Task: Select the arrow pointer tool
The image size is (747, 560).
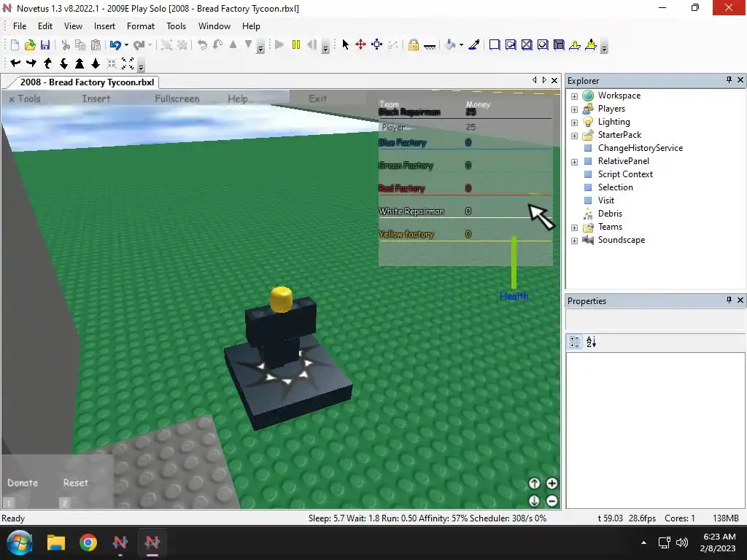Action: coord(345,44)
